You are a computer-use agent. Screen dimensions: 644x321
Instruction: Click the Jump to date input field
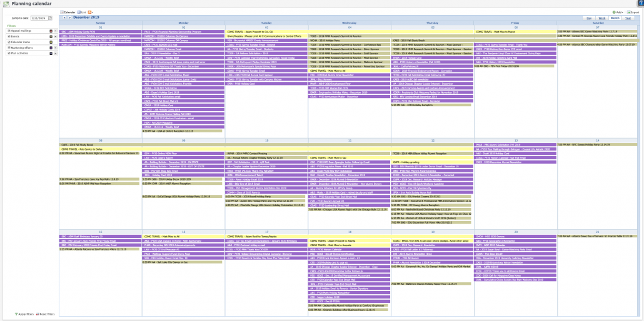pyautogui.click(x=39, y=18)
